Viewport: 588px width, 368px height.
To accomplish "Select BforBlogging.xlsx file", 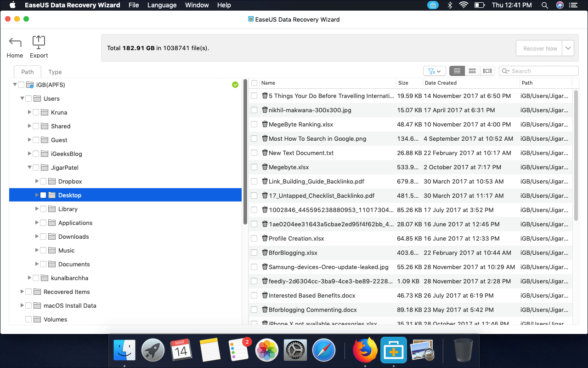I will coord(293,253).
